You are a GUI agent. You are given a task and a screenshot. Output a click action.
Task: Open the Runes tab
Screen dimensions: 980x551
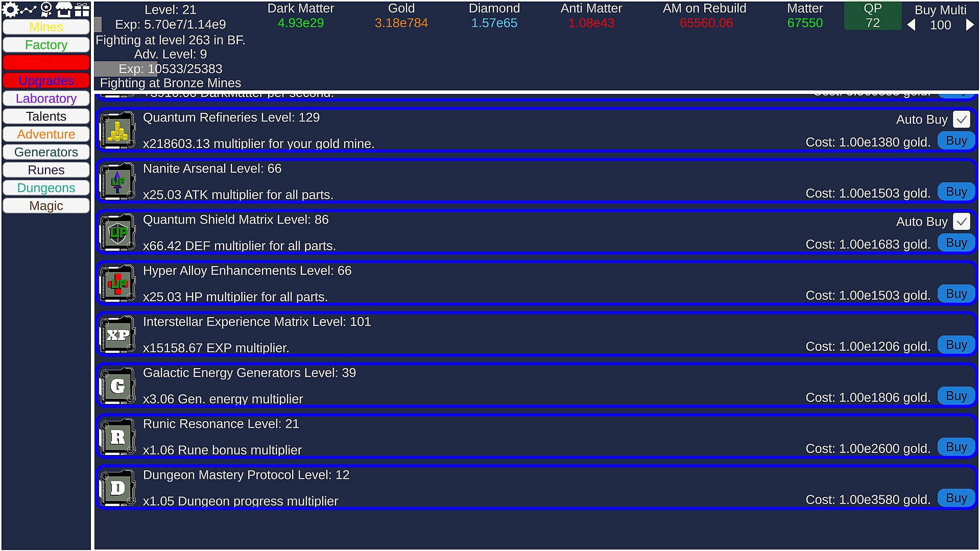pyautogui.click(x=46, y=170)
